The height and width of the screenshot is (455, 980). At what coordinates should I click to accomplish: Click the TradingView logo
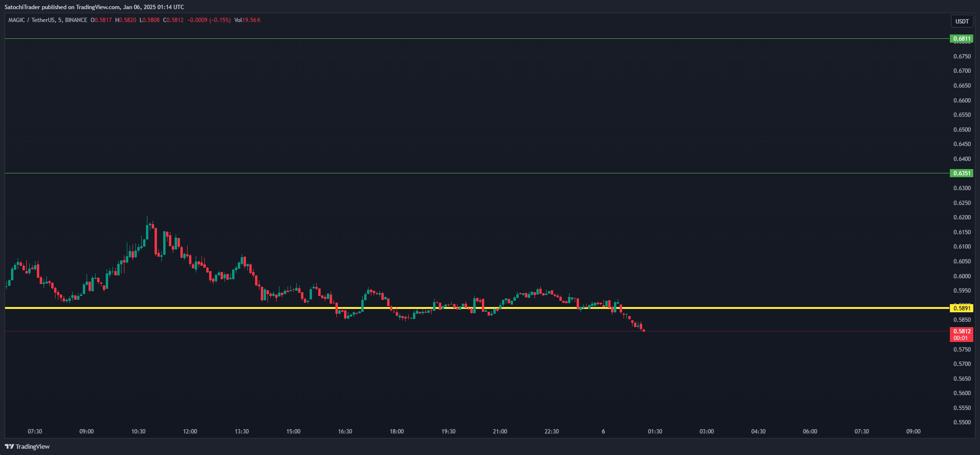(27, 446)
